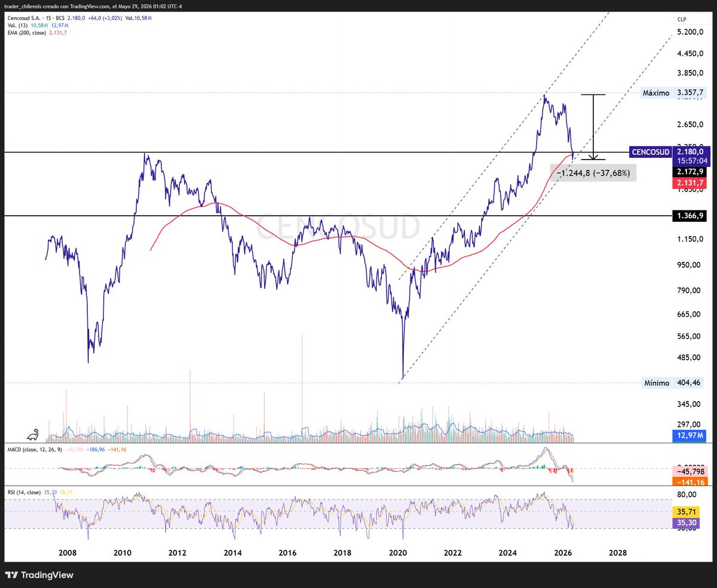Click the 297,00 price axis label

[688, 424]
